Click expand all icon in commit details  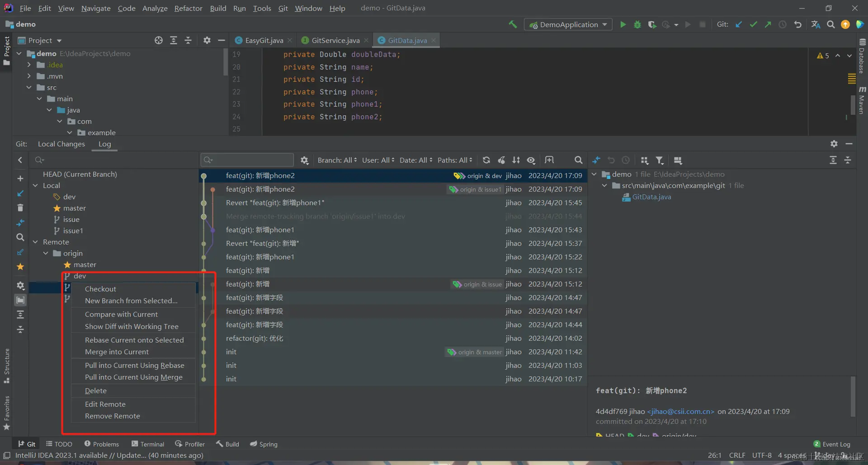point(833,160)
